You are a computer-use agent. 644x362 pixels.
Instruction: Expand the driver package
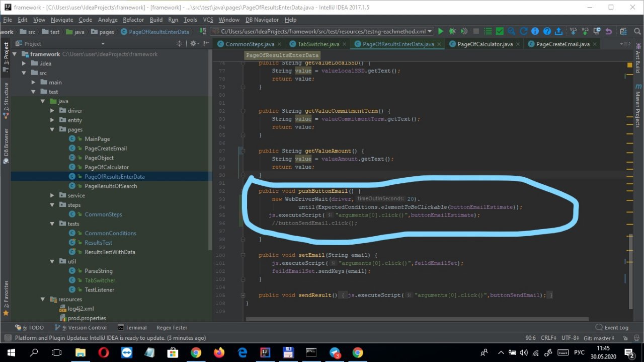point(52,111)
